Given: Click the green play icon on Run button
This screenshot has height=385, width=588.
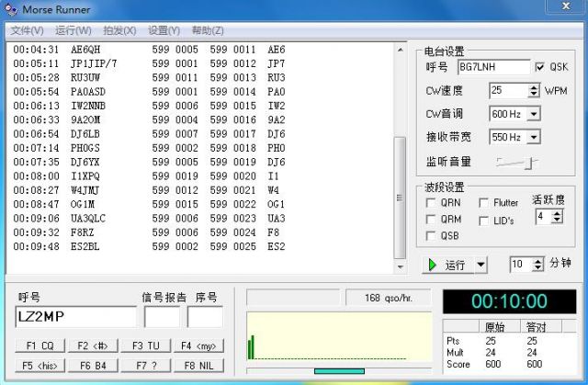Looking at the screenshot, I should click(x=433, y=265).
